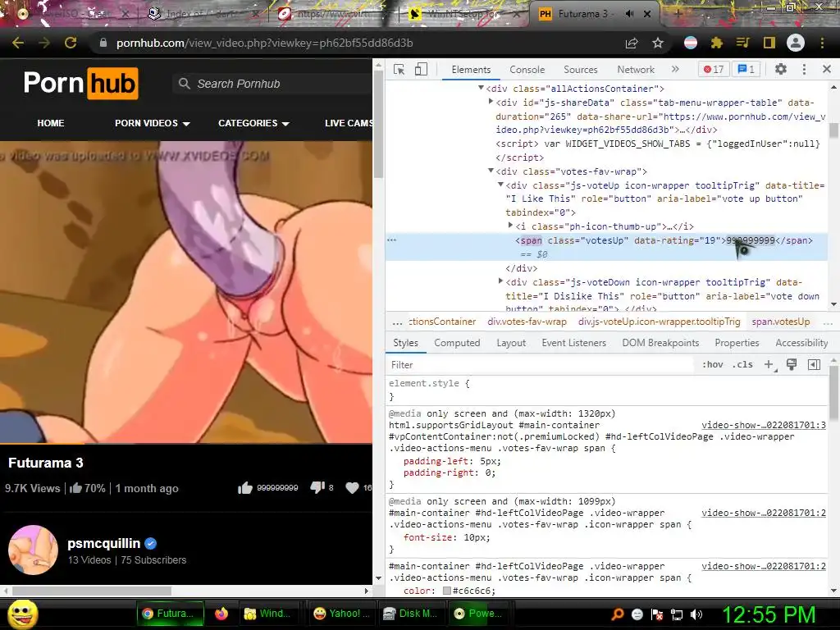Click the page's horizontal scrollbar
Image resolution: width=840 pixels, height=630 pixels.
tap(91, 591)
